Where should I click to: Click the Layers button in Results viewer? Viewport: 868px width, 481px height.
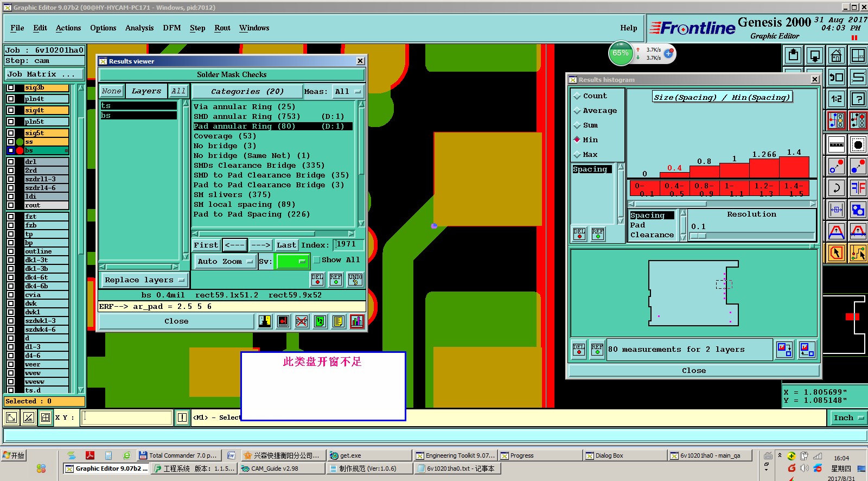pyautogui.click(x=146, y=91)
